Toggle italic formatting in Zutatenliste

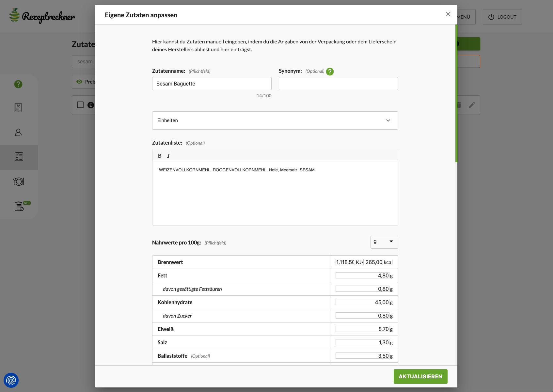[x=168, y=156]
